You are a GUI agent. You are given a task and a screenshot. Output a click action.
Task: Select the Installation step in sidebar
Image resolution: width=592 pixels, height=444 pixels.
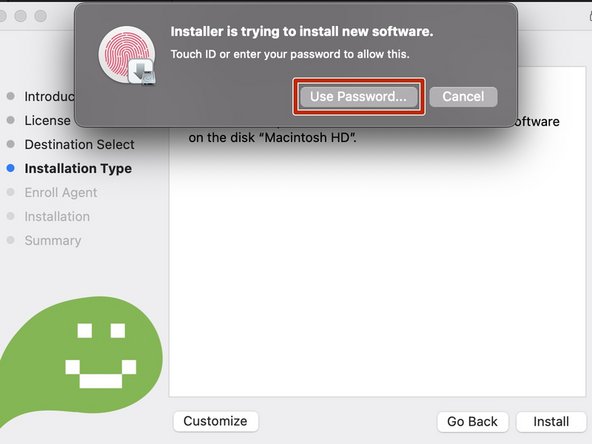(x=57, y=217)
